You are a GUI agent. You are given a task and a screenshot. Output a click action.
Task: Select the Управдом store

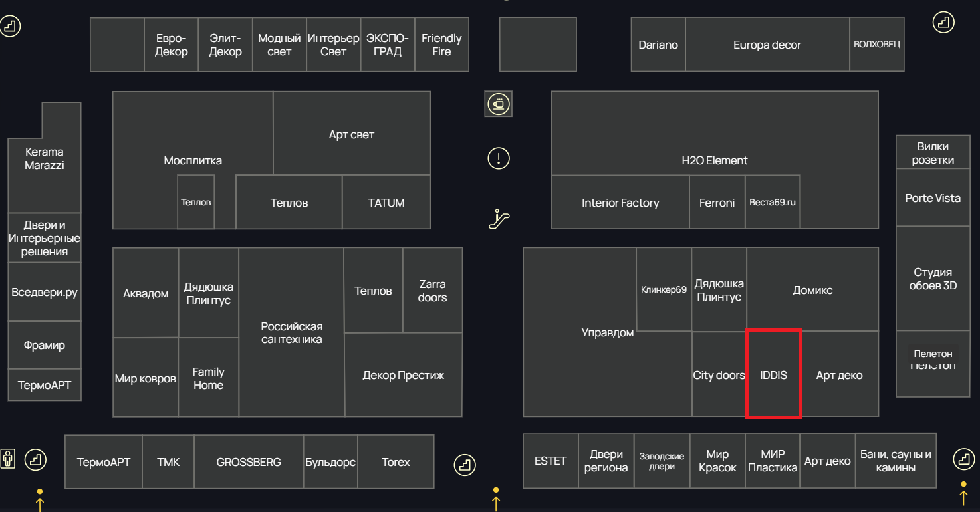tap(608, 332)
